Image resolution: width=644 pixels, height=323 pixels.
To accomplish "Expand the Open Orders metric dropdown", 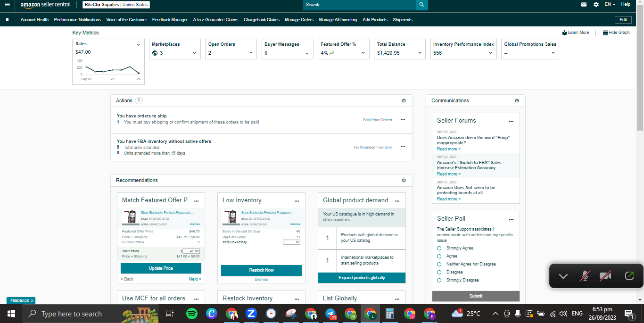I will pyautogui.click(x=251, y=53).
